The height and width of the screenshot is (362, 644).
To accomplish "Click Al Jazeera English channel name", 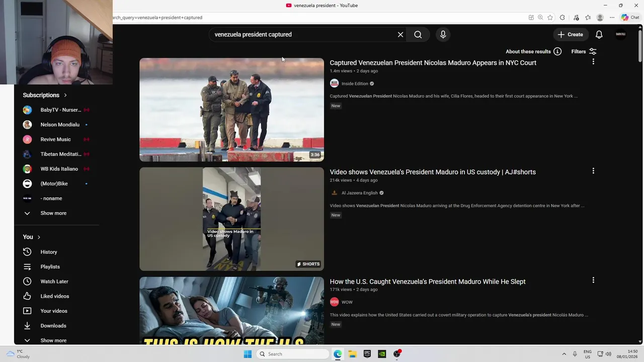I will tap(360, 193).
